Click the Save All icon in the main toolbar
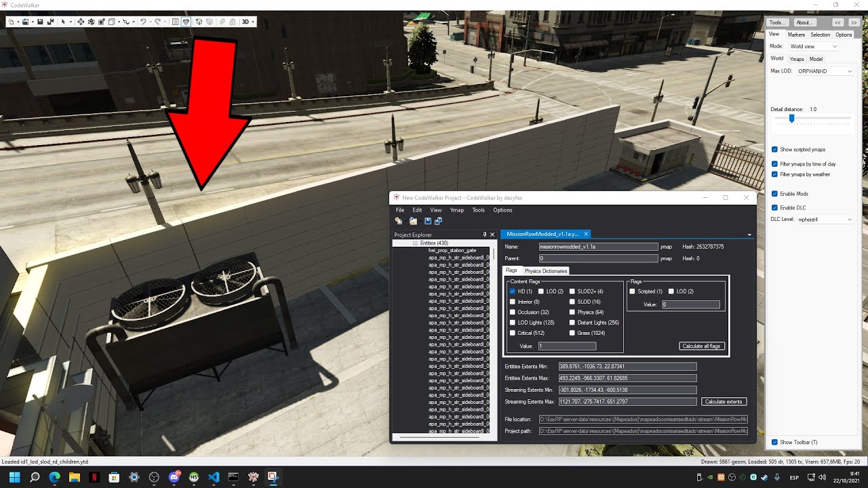Image resolution: width=868 pixels, height=488 pixels. point(50,22)
